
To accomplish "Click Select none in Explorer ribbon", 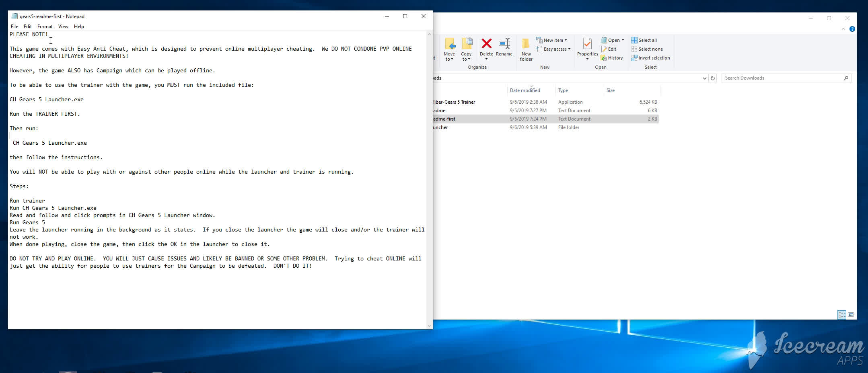I will [x=647, y=49].
